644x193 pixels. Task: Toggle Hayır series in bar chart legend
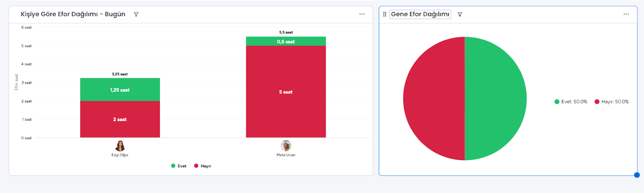202,166
